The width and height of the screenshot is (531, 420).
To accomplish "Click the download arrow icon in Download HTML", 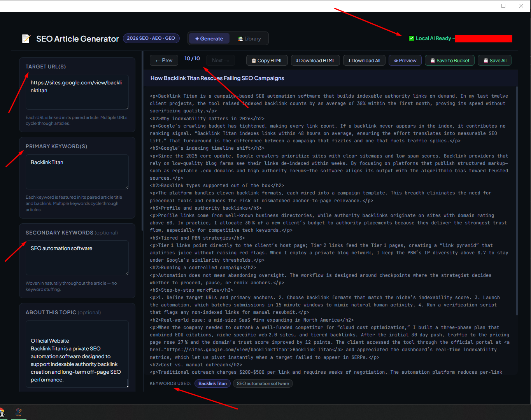I will pyautogui.click(x=297, y=61).
